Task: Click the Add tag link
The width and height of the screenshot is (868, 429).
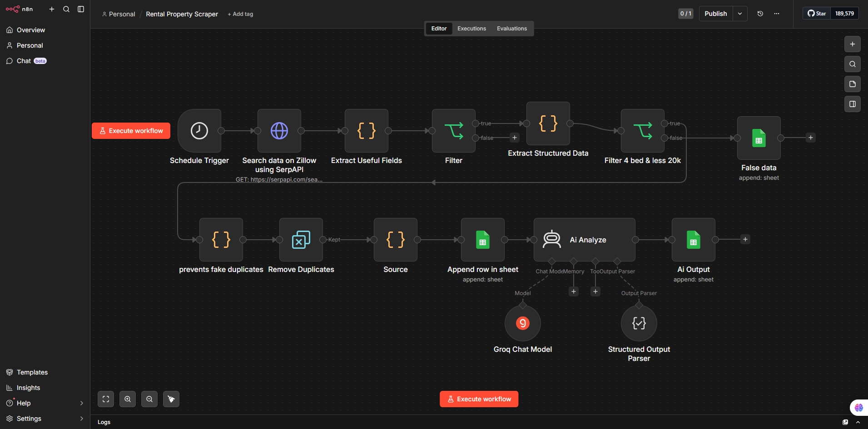Action: 240,14
